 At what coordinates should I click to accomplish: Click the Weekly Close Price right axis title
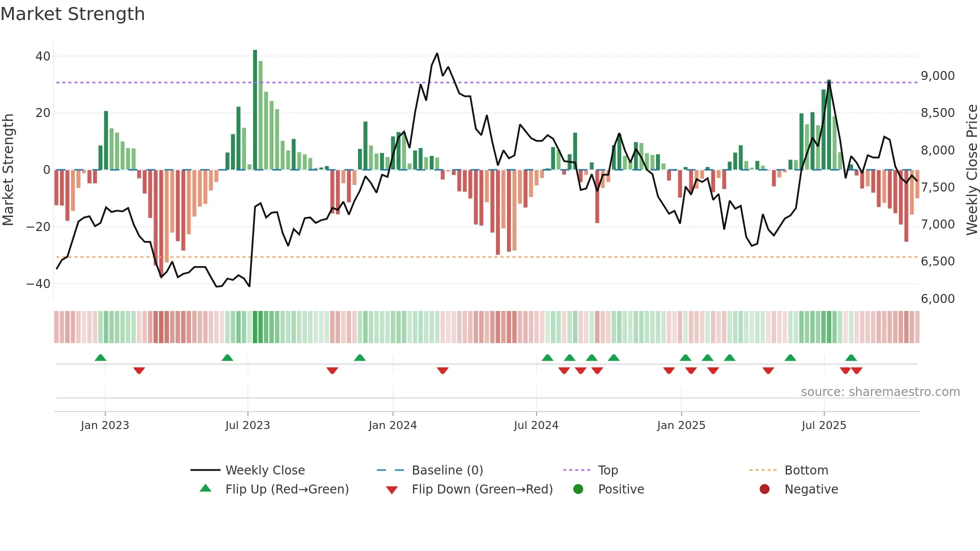point(971,169)
